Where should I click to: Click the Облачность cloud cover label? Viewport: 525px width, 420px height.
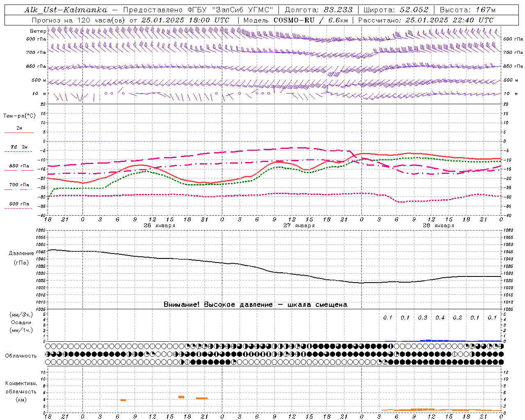coord(21,356)
